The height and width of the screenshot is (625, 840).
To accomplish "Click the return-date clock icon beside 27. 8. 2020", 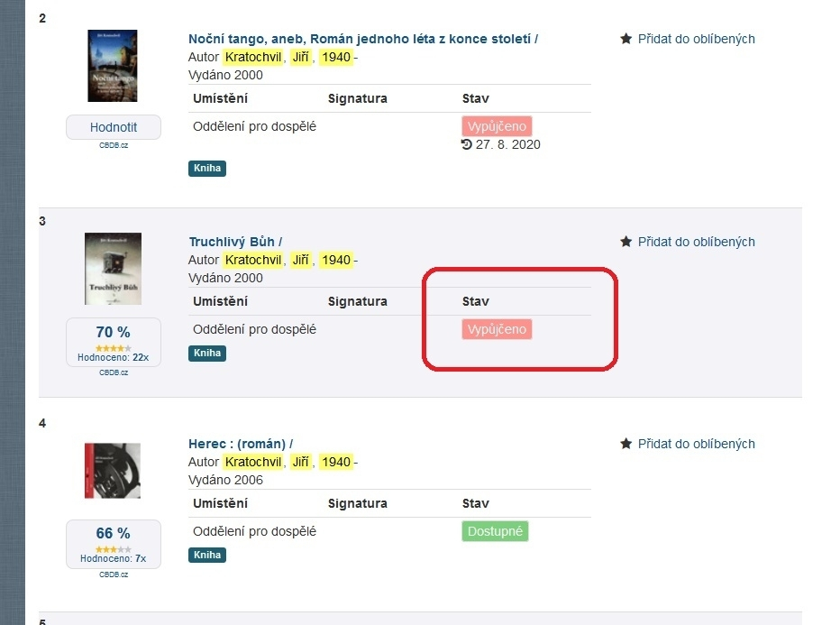I will pos(466,144).
